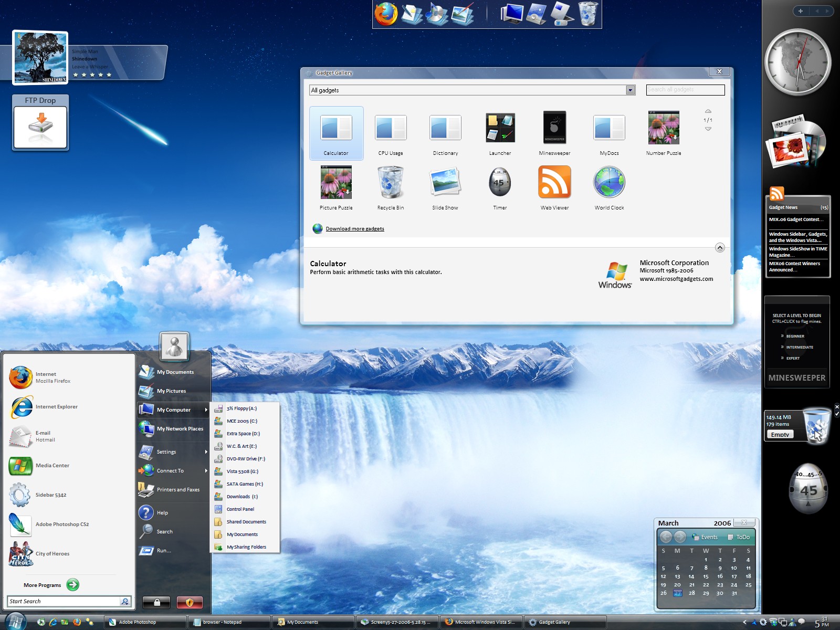
Task: Select the Slide Show gadget icon
Action: (445, 182)
